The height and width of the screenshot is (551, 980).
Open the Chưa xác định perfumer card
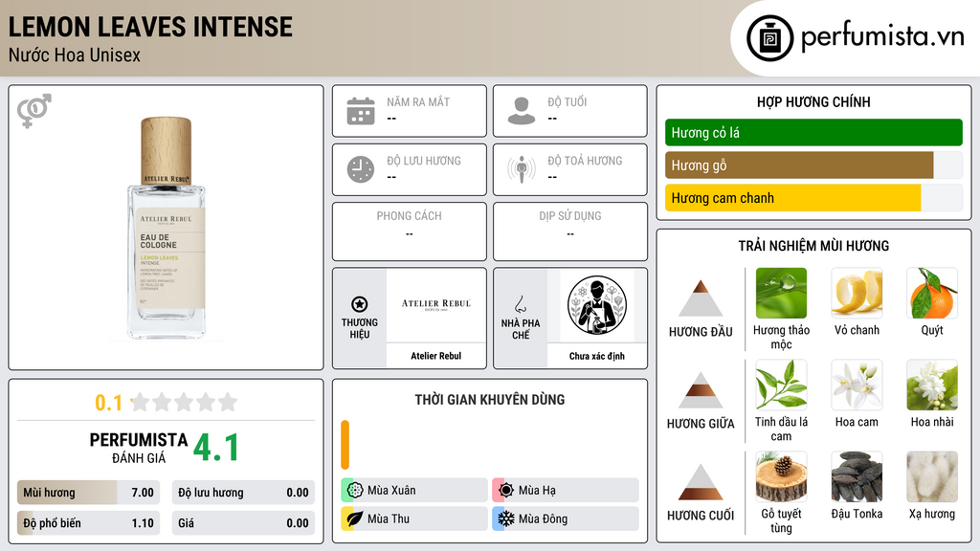597,320
